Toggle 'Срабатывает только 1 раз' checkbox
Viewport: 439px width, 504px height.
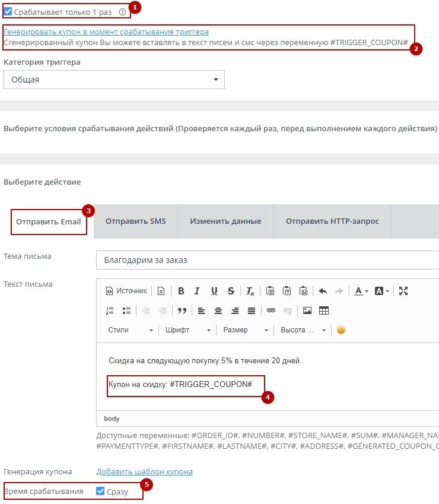tap(8, 12)
